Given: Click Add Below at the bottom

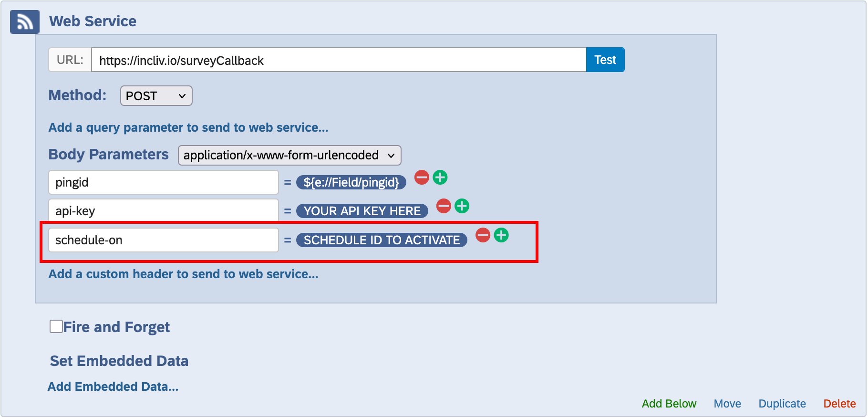Looking at the screenshot, I should (x=669, y=404).
